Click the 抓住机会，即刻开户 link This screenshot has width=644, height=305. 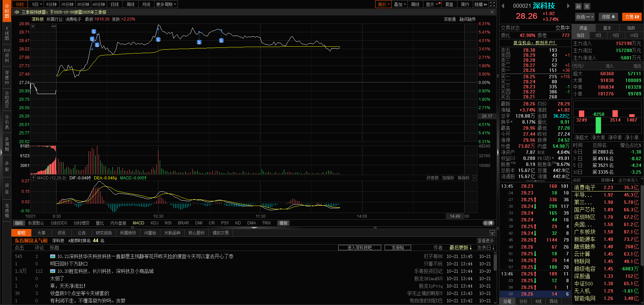tap(535, 43)
